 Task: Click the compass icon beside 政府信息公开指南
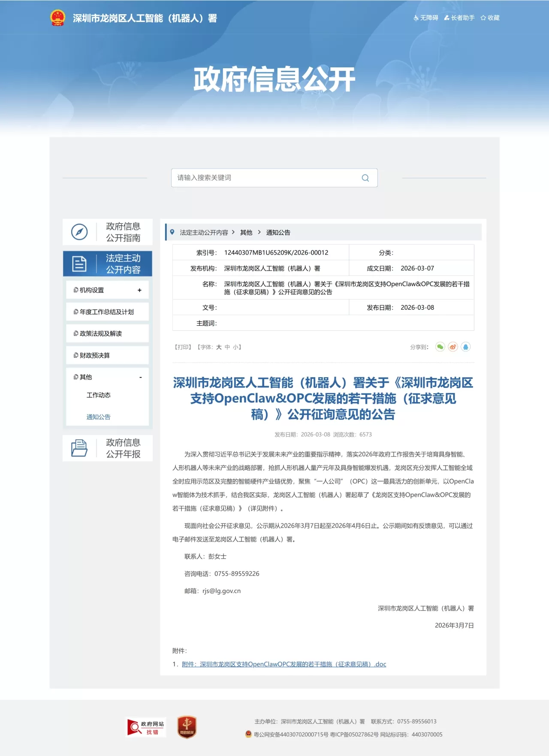[x=79, y=232]
